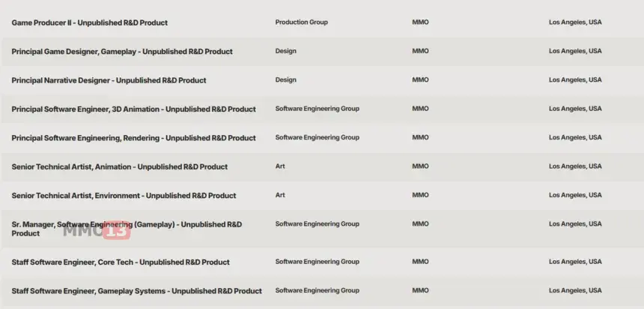Open Principal Software Engineering, Rendering listing
Screen dimensions: 644x309
(x=133, y=138)
